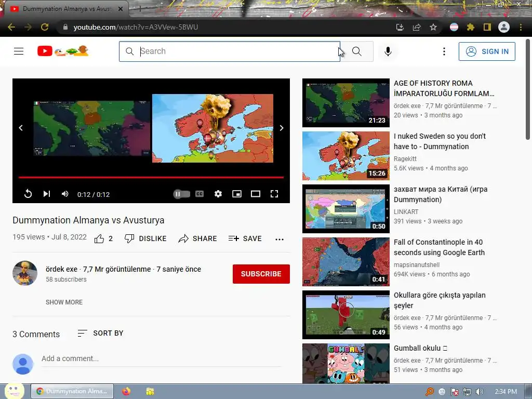The width and height of the screenshot is (532, 399).
Task: Click the red video progress bar
Action: pos(151,177)
